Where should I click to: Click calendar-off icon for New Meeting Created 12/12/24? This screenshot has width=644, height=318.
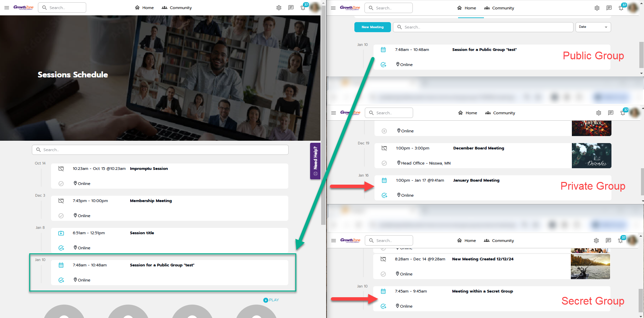[x=383, y=259]
